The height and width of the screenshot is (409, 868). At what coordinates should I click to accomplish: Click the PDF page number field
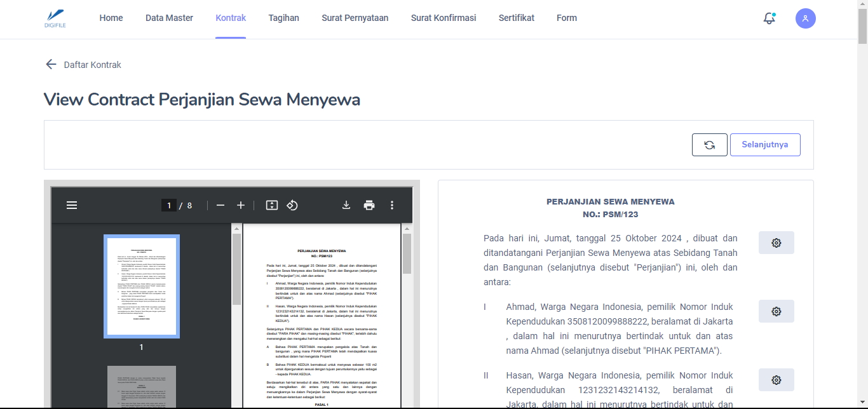[168, 205]
